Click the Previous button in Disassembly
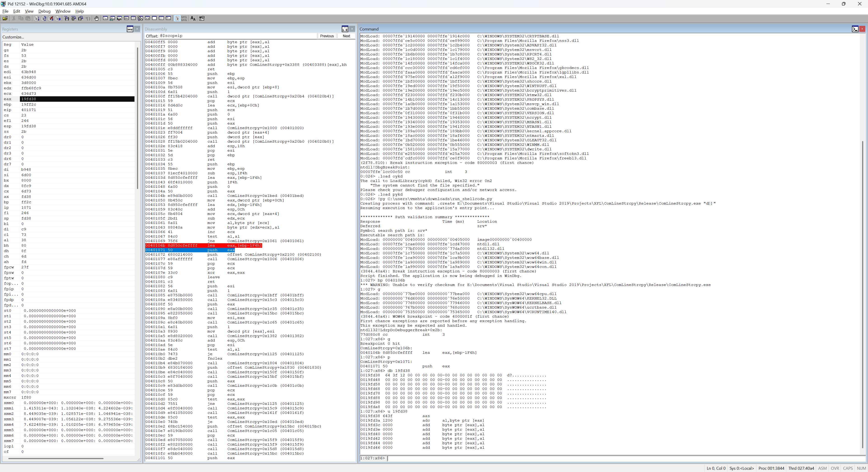This screenshot has width=868, height=472. click(326, 36)
